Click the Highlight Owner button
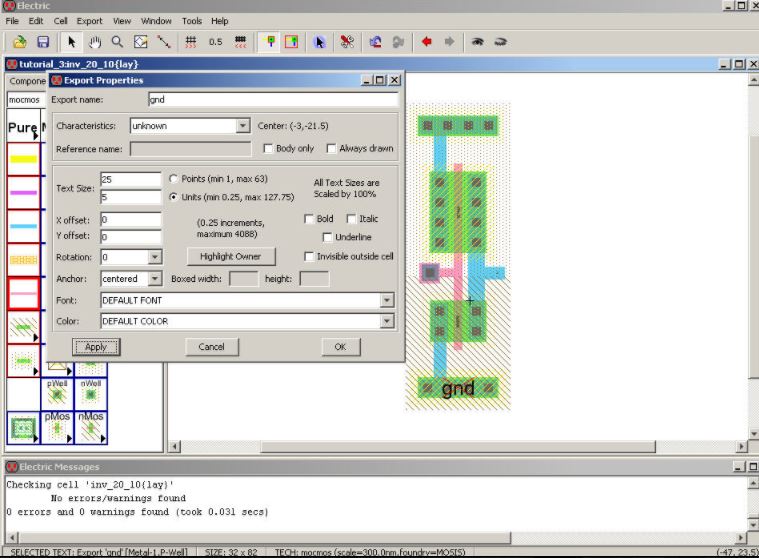Viewport: 759px width, 558px height. 230,257
